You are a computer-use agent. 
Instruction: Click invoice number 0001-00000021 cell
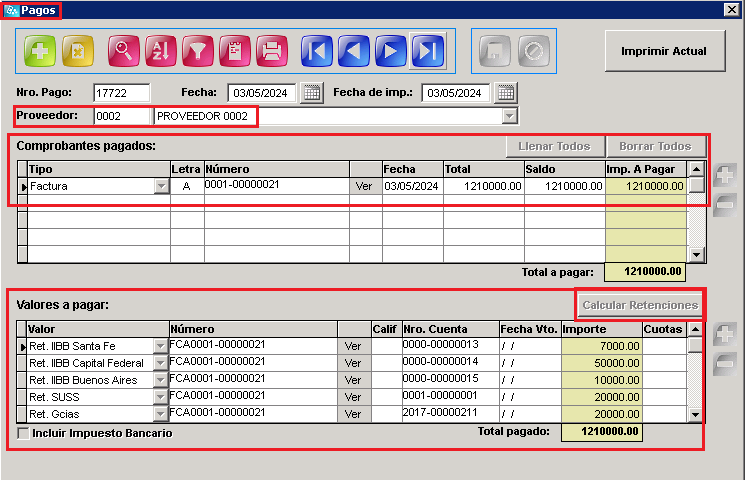[x=277, y=185]
